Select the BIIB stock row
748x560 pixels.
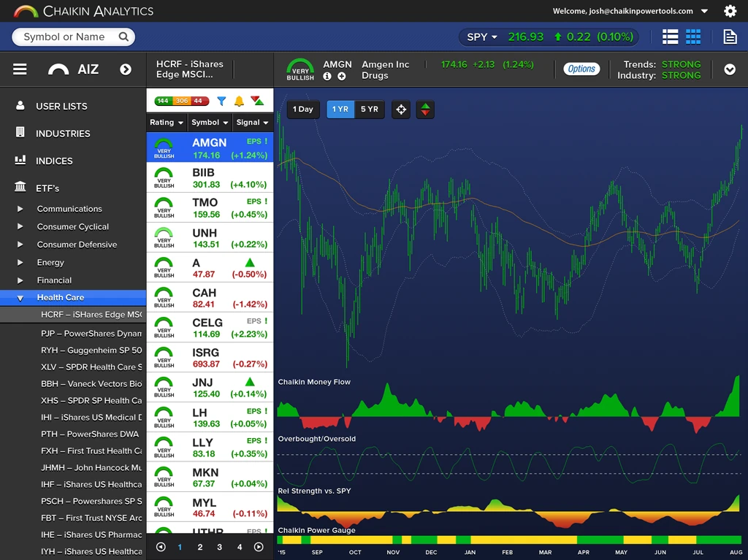[210, 178]
